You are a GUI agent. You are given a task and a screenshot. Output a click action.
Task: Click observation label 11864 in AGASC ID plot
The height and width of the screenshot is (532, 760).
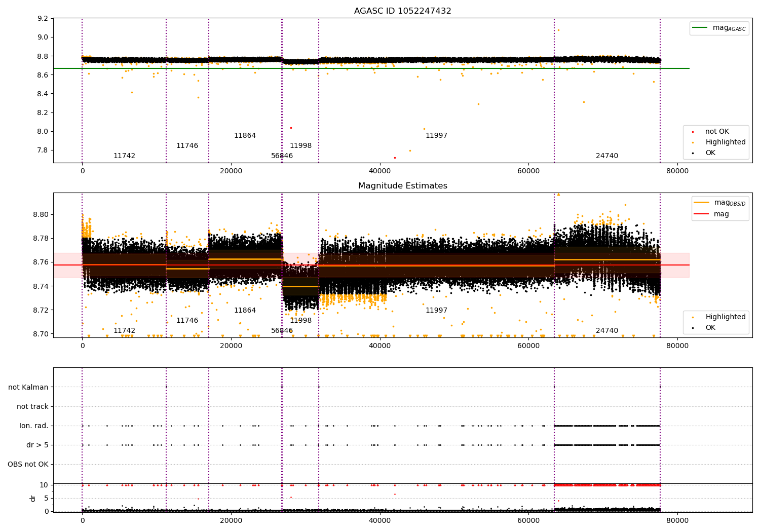(x=245, y=136)
